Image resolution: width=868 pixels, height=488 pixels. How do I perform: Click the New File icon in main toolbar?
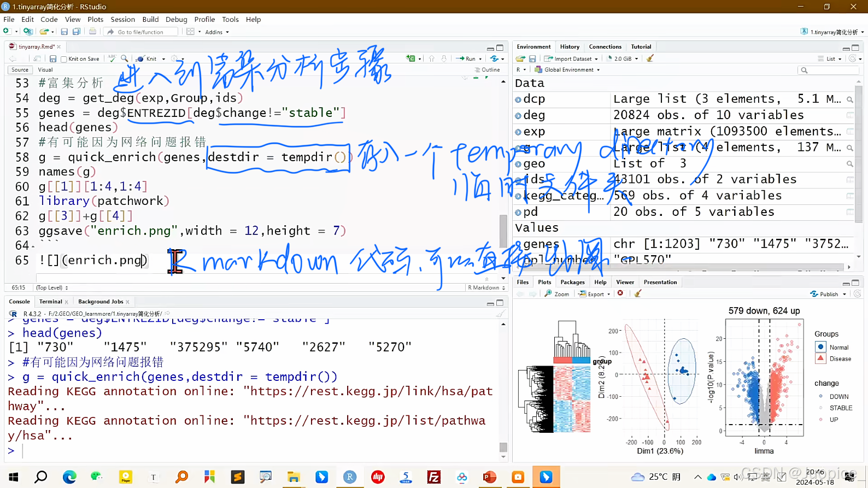pyautogui.click(x=7, y=32)
